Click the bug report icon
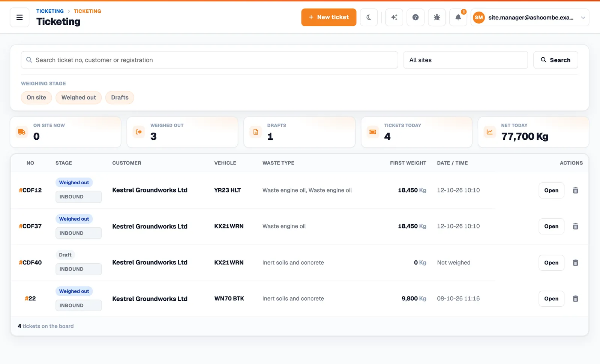 (x=437, y=17)
